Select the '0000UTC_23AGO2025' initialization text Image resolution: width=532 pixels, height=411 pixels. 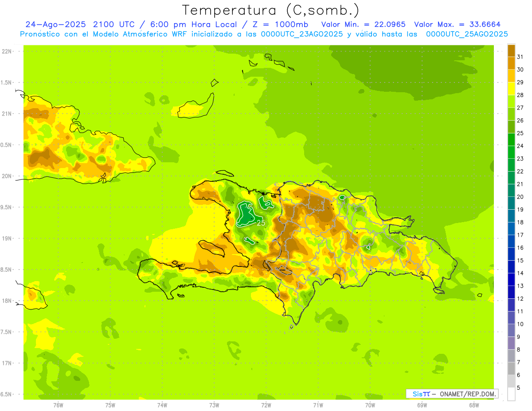coord(301,34)
